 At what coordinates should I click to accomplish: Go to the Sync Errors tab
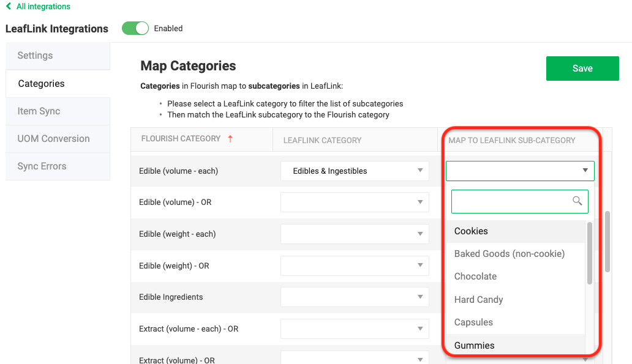58,166
